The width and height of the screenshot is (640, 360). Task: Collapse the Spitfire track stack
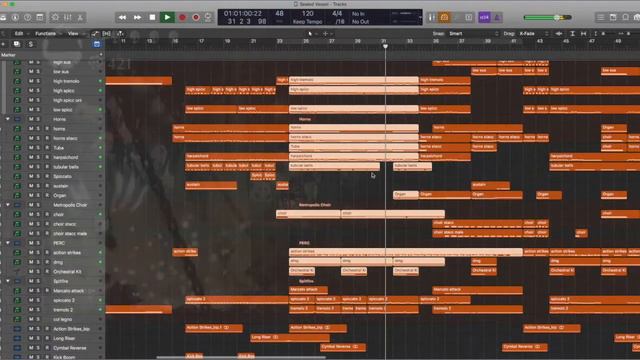(7, 281)
